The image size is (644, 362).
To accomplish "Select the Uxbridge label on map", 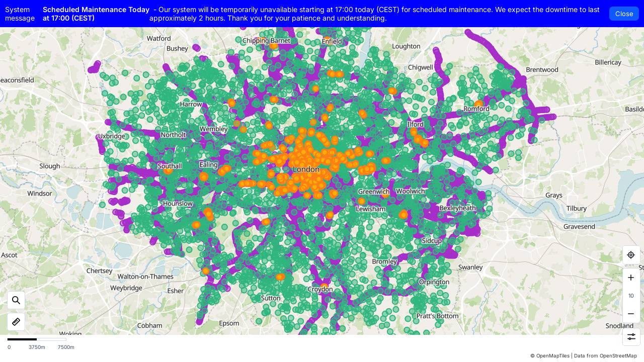I will click(x=111, y=136).
